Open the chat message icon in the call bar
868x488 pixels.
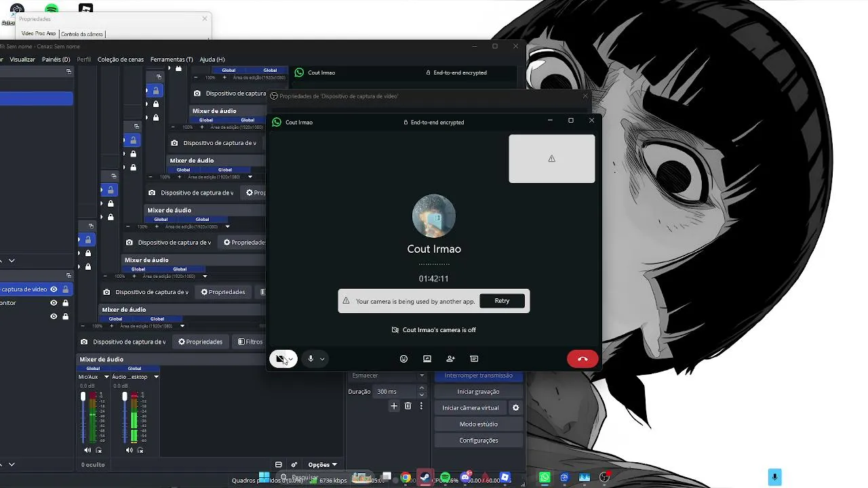click(474, 359)
